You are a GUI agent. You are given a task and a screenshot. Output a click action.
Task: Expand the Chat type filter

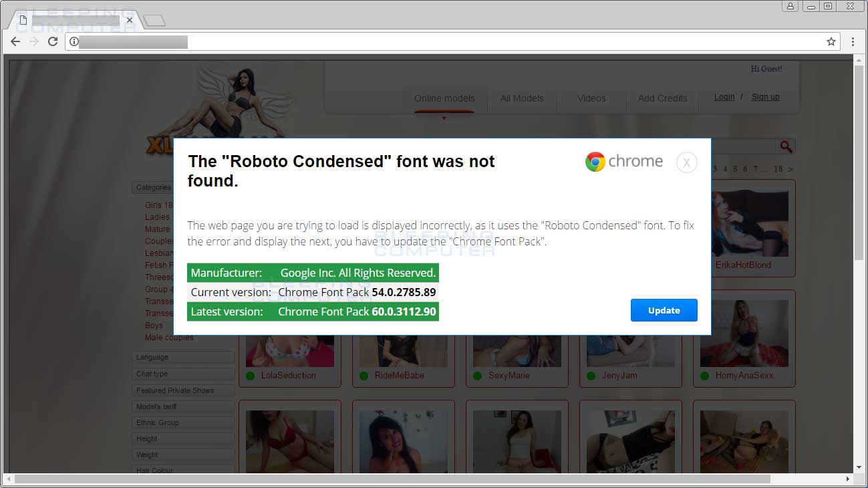pos(184,374)
